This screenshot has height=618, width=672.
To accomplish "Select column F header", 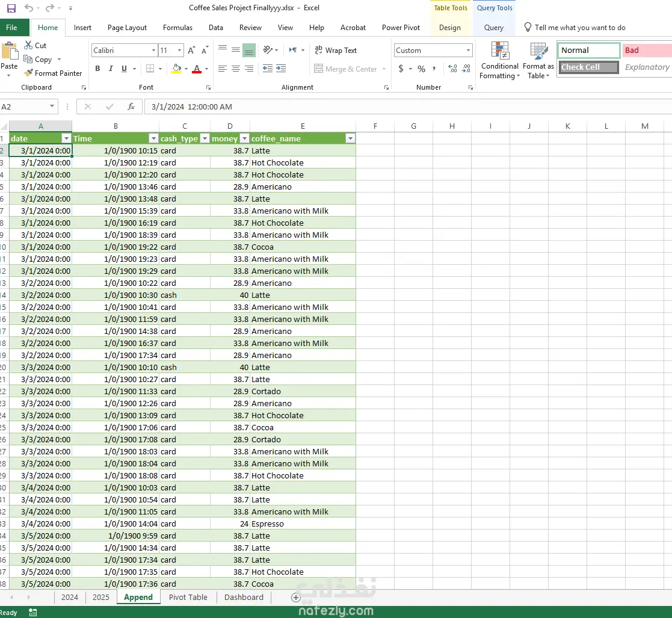I will coord(375,126).
